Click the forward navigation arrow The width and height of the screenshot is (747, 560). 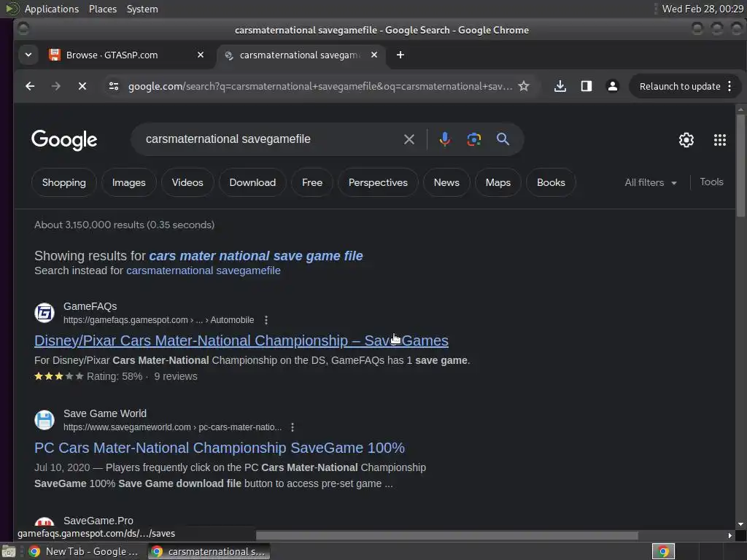coord(55,86)
